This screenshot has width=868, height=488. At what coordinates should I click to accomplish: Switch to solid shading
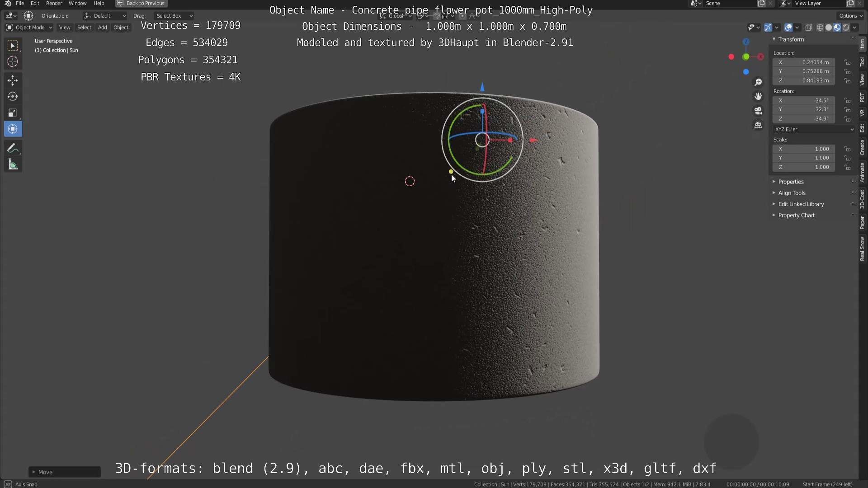pos(829,28)
